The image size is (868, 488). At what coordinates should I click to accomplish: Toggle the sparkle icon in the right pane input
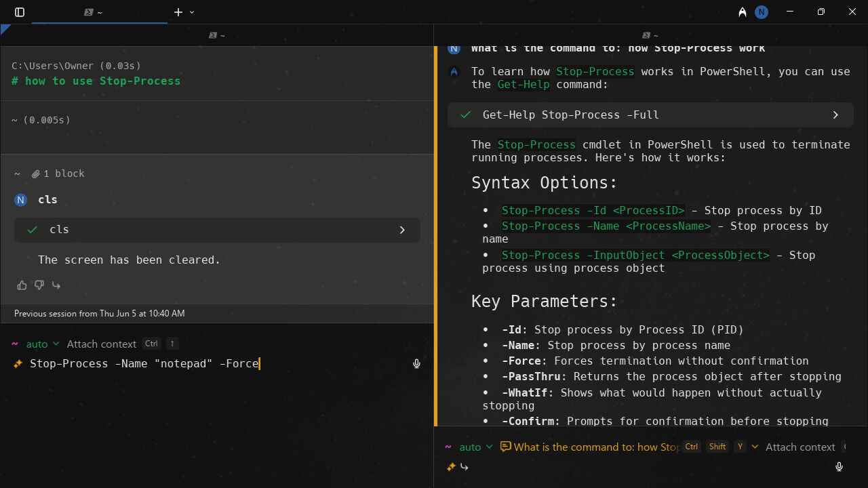(x=451, y=467)
